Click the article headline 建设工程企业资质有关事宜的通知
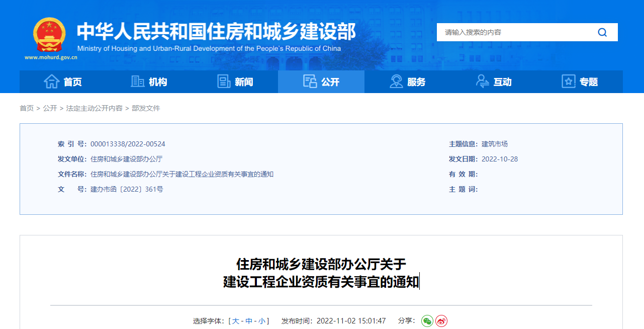This screenshot has width=644, height=329. (x=321, y=282)
